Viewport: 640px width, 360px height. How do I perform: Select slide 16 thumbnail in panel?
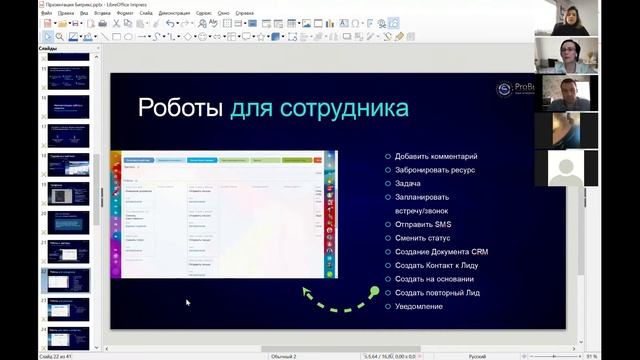[x=68, y=107]
